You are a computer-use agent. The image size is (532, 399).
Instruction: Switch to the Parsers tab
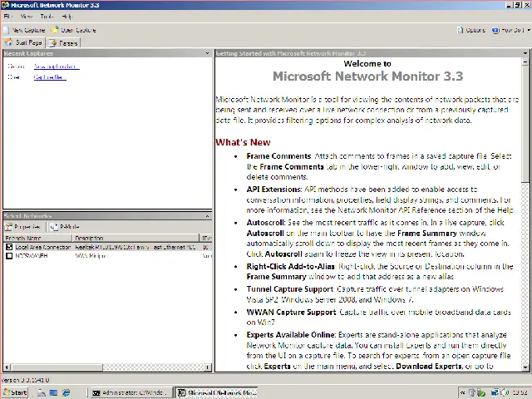63,43
